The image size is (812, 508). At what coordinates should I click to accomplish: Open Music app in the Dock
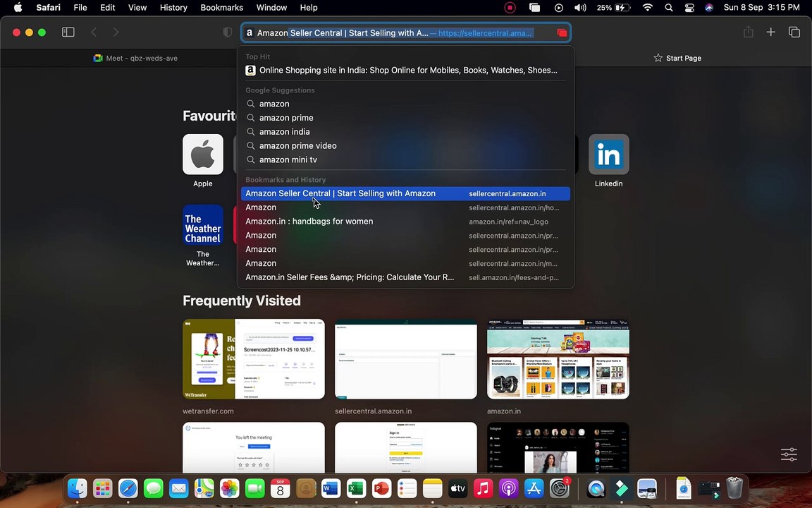tap(483, 488)
